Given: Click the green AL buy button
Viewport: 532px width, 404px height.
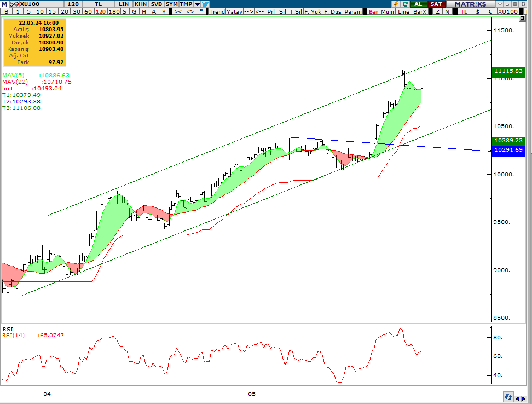Looking at the screenshot, I should tap(418, 4).
